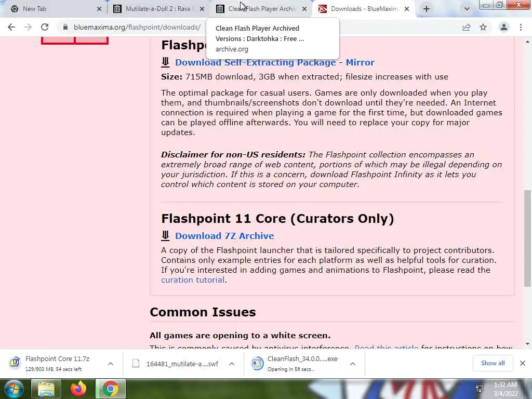This screenshot has height=399, width=532.
Task: Close the Mutilate-a-Doll 2 tab
Action: click(202, 9)
